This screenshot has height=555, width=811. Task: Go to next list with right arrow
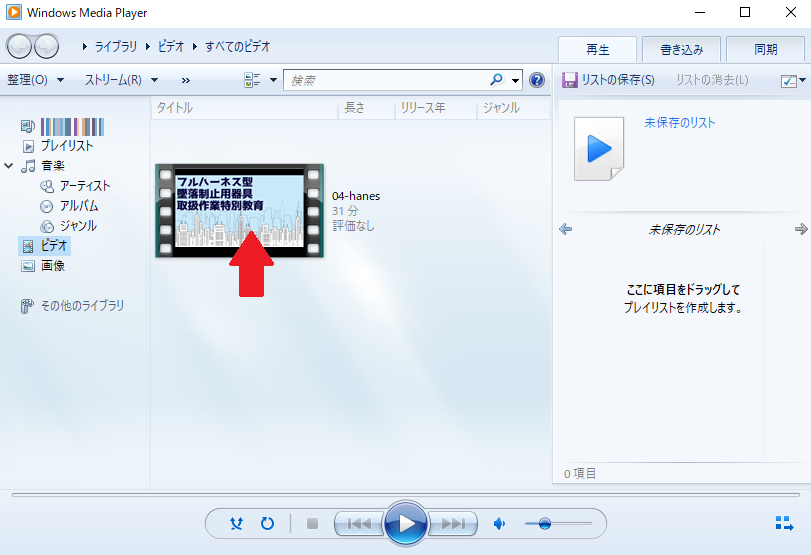(801, 229)
